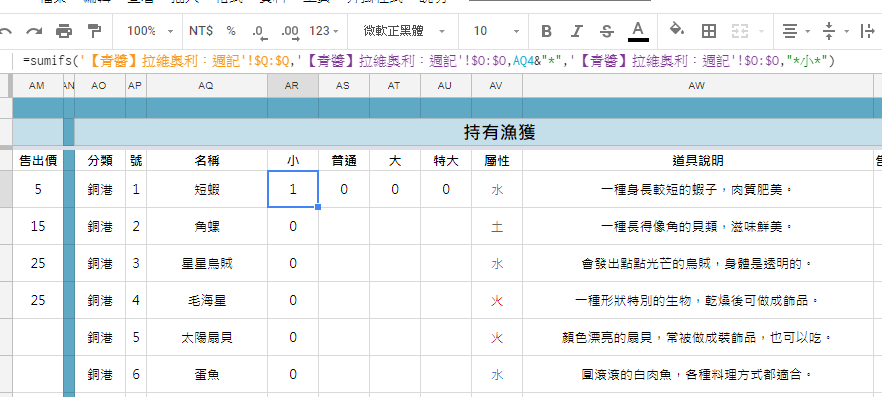Screen dimensions: 882x397
Task: Select the 短蝦 普通 count cell
Action: coord(344,190)
